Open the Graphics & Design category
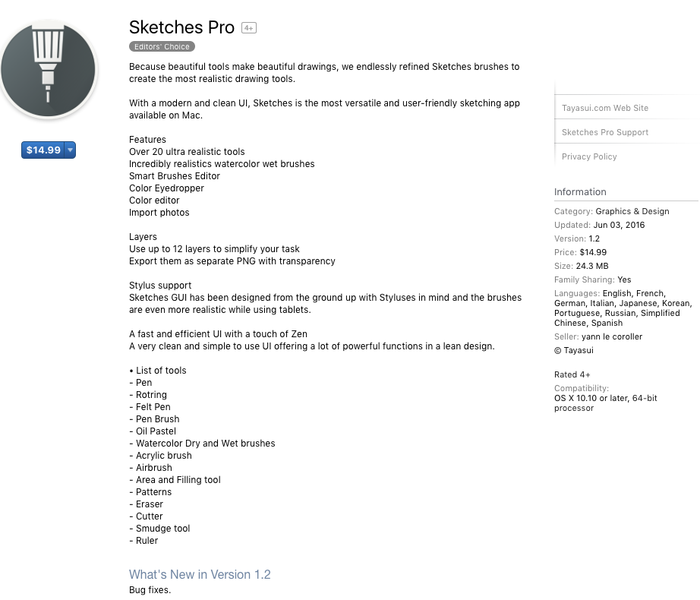This screenshot has width=700, height=600. click(632, 211)
